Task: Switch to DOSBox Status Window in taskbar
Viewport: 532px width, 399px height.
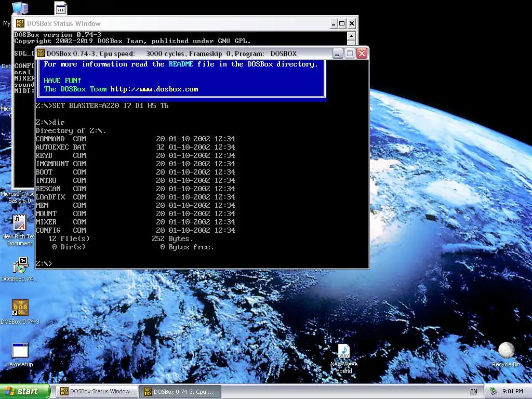Action: pyautogui.click(x=97, y=391)
